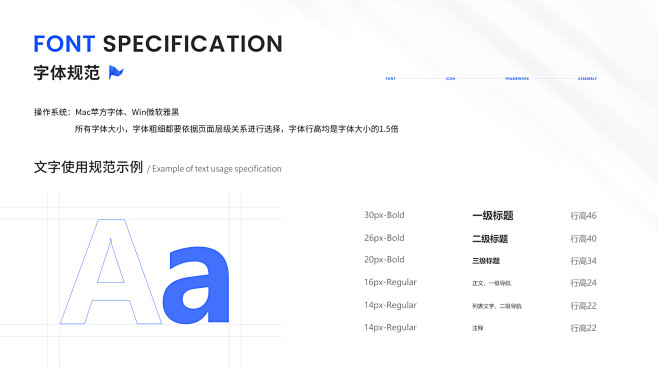Screen dimensions: 658x370
Task: Select the line 操作系统：Mac苹方字体、Win微软雅黑
Action: click(107, 112)
